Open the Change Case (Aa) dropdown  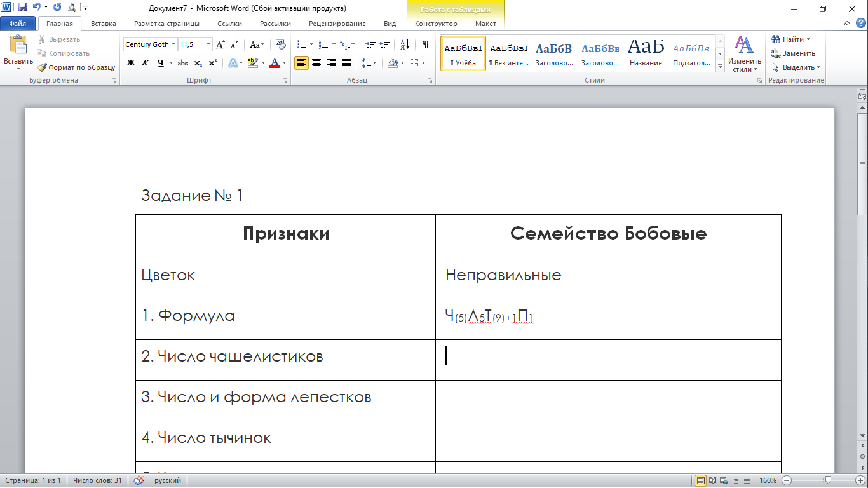257,44
